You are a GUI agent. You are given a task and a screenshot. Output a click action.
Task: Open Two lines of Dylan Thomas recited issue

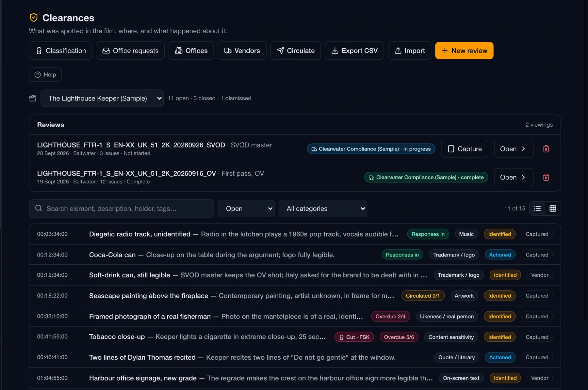pos(295,357)
